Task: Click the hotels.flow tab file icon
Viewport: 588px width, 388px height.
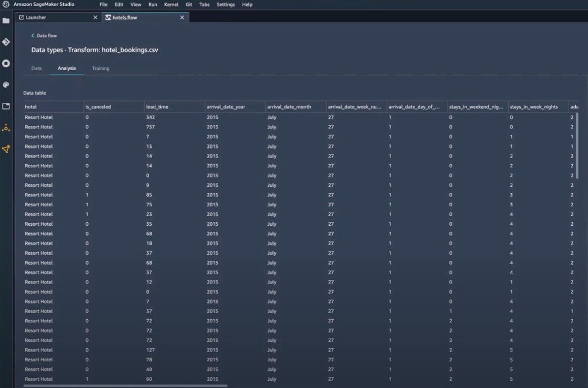Action: [x=108, y=17]
